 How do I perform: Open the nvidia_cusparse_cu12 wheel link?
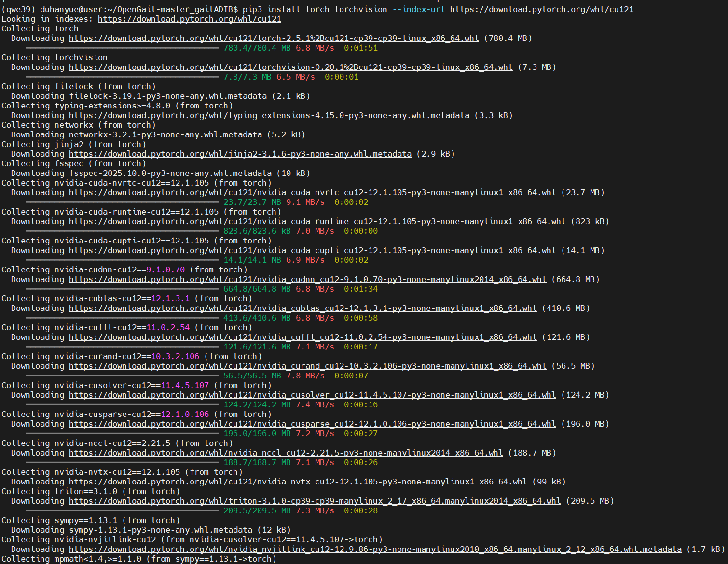[312, 424]
